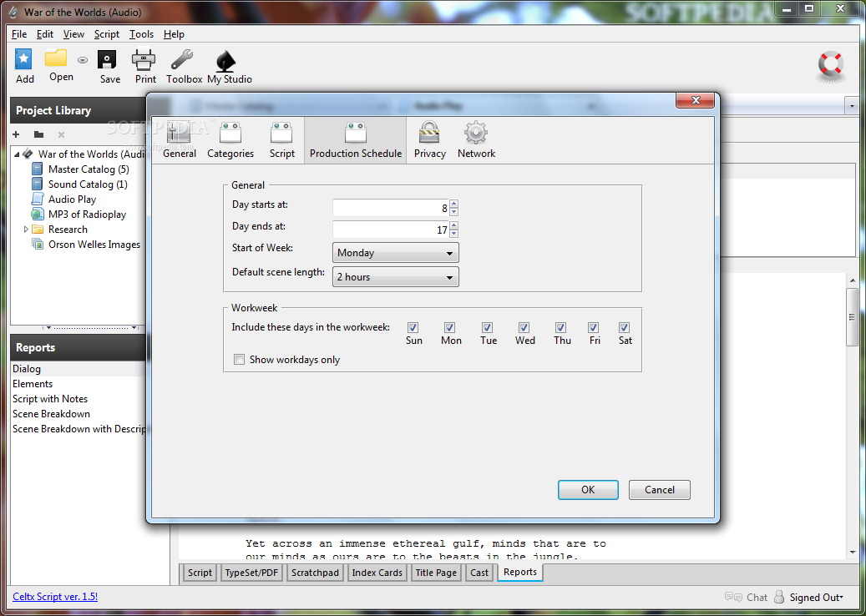
Task: Enable Show workdays only checkbox
Action: pos(239,360)
